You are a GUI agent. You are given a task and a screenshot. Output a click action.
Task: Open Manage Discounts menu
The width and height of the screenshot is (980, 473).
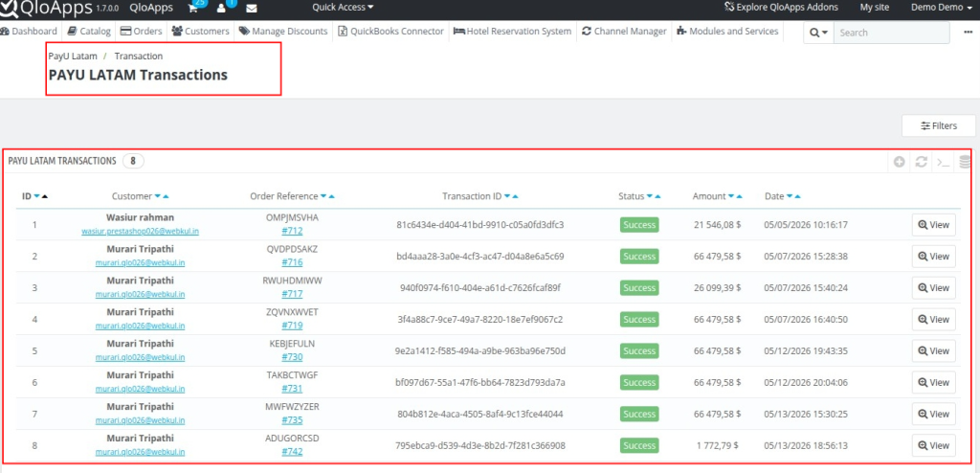[283, 32]
